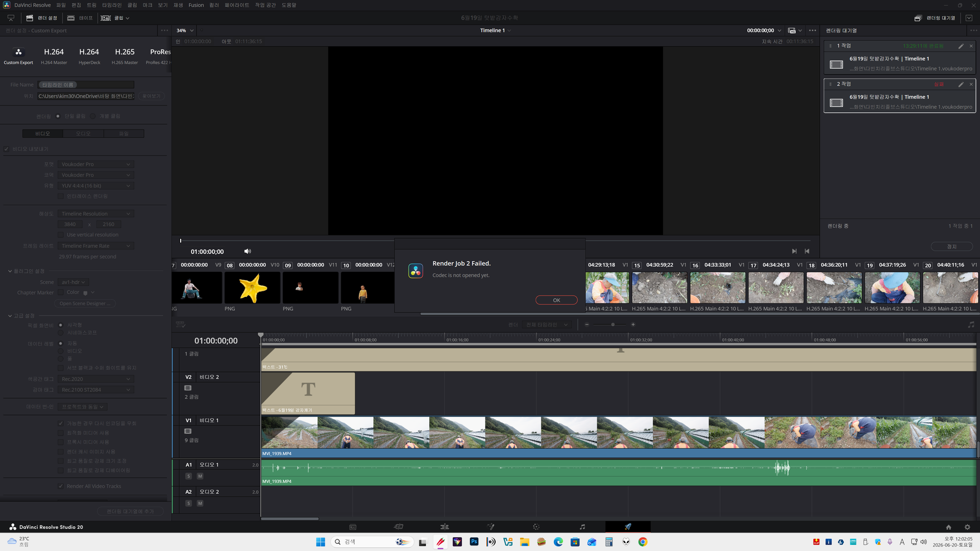980x551 pixels.
Task: Open av1-hdr Scene dropdown
Action: coord(73,282)
